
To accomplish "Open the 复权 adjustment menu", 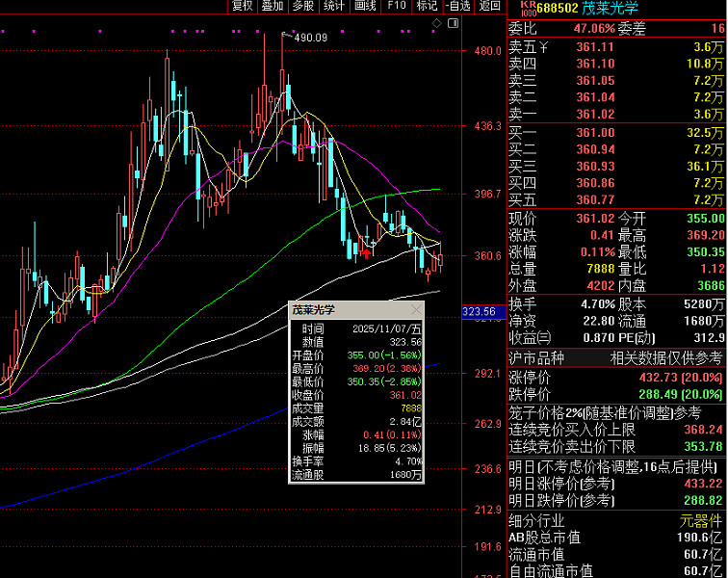I will coord(243,6).
